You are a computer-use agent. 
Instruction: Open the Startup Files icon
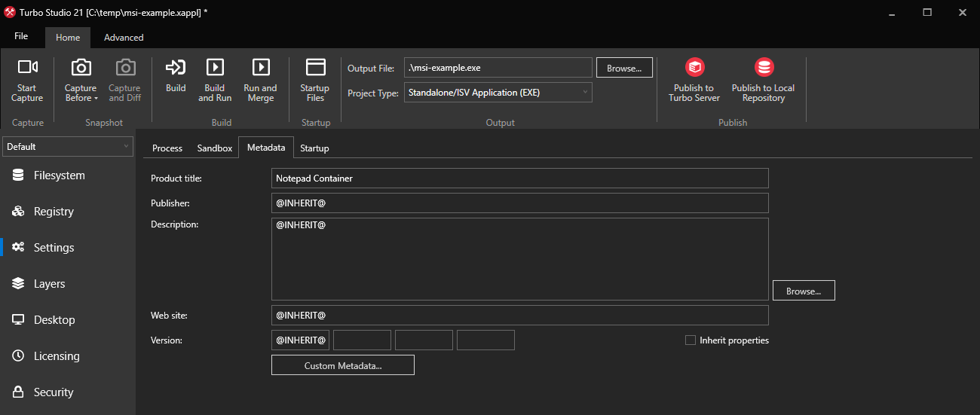click(x=315, y=68)
